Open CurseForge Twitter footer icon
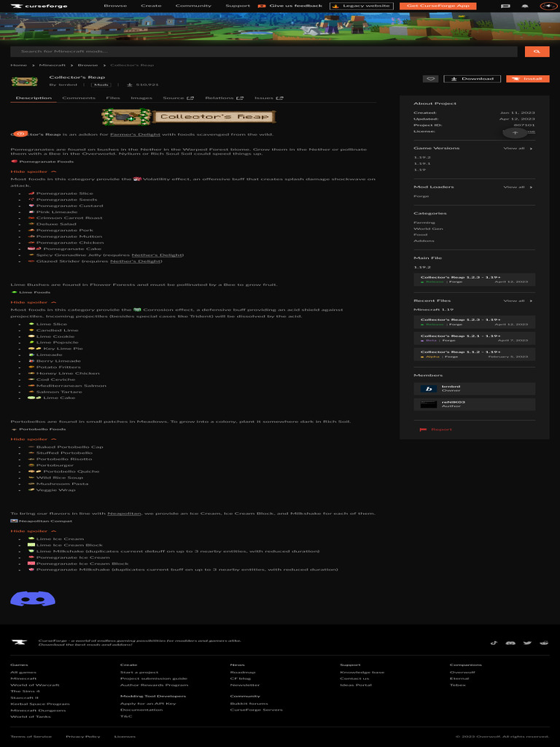The image size is (560, 747). [x=527, y=643]
